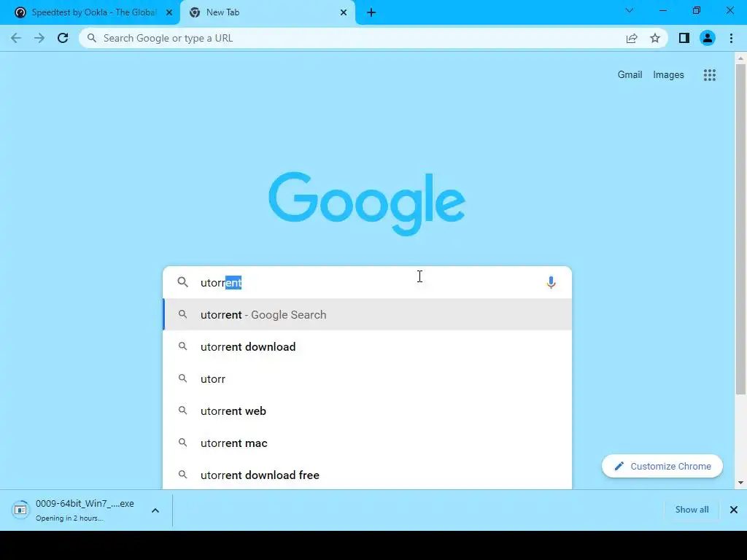The height and width of the screenshot is (560, 747).
Task: Click the magnifier icon in Google search box
Action: [183, 282]
